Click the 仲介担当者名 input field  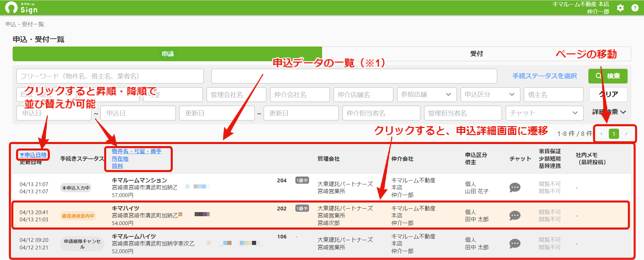(x=381, y=113)
